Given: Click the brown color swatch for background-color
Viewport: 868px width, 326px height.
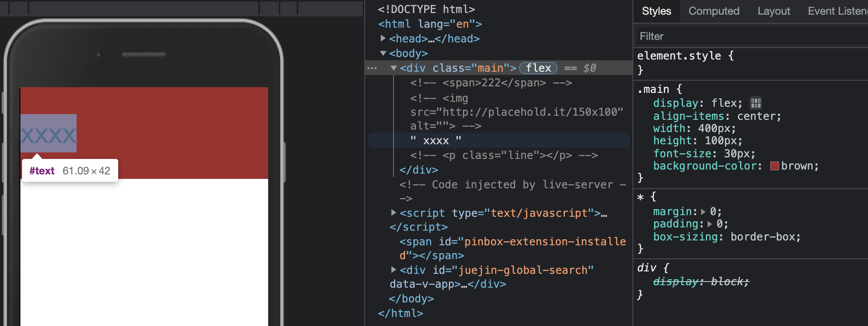Looking at the screenshot, I should coord(774,166).
